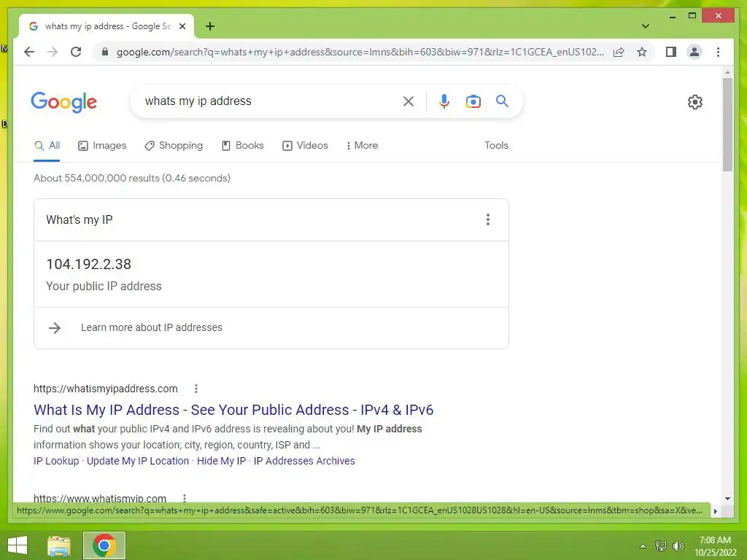Open the What's my IP card options menu
This screenshot has height=560, width=747.
pyautogui.click(x=488, y=219)
